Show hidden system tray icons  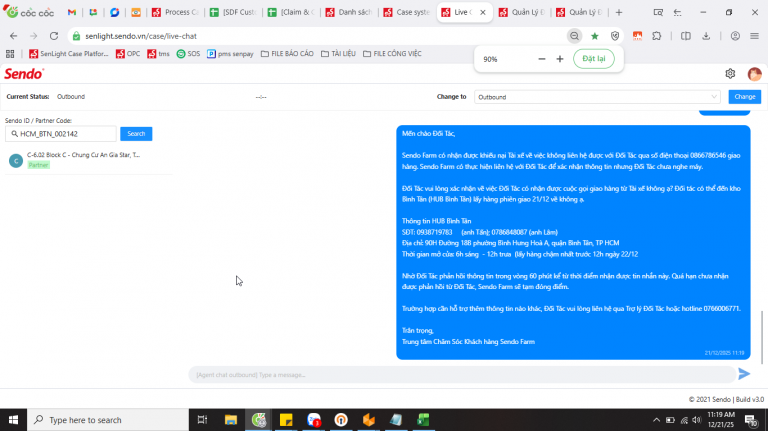656,420
